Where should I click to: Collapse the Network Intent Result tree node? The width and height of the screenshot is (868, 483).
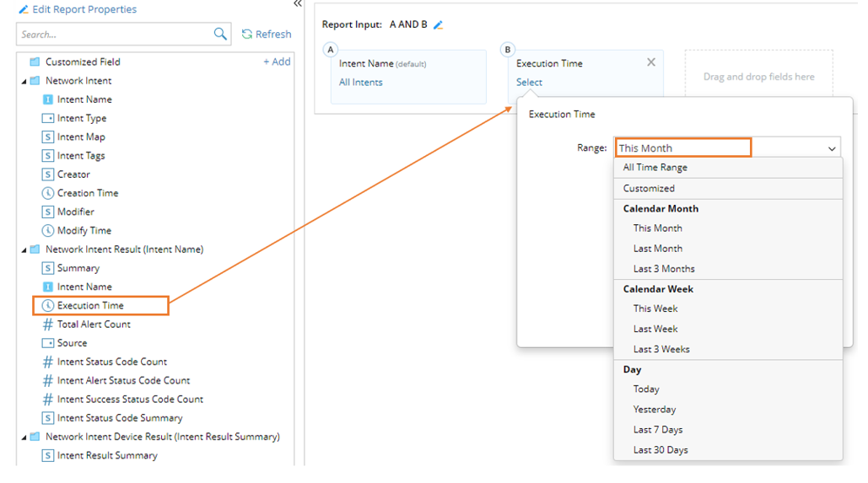pos(24,250)
